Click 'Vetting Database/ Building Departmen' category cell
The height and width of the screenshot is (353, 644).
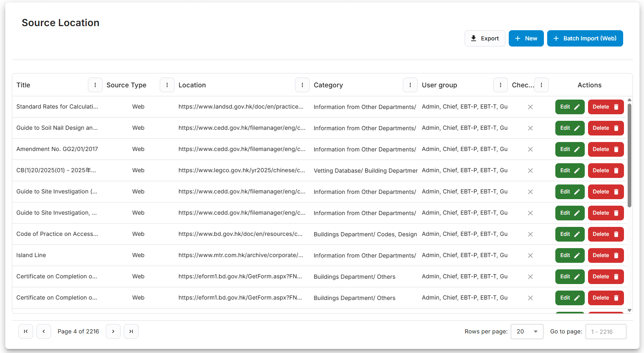(366, 171)
